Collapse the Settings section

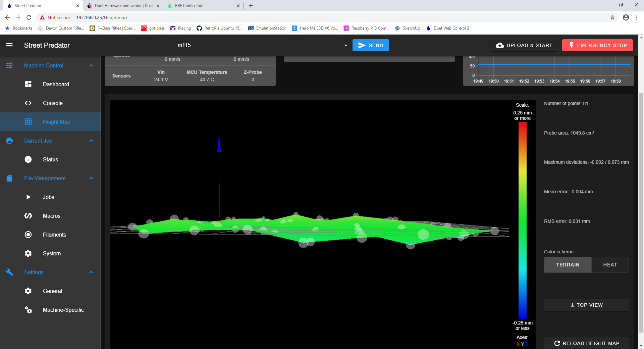click(91, 272)
